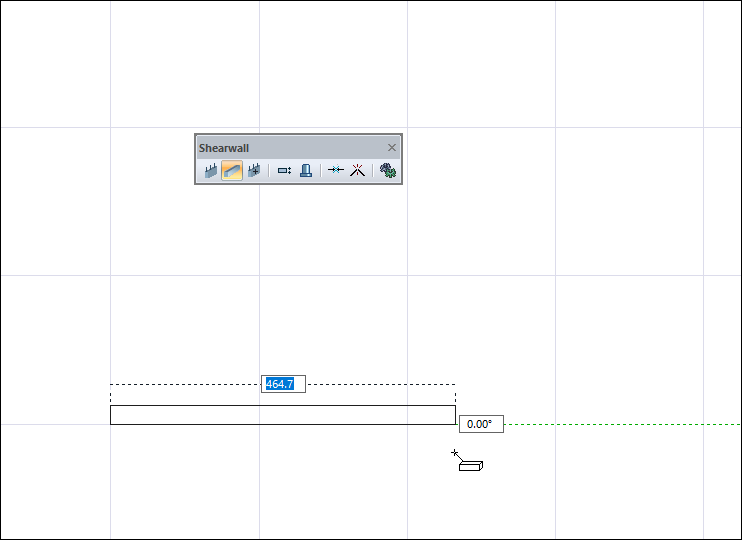Select the first shearwall tool icon
Image resolution: width=742 pixels, height=540 pixels.
click(211, 170)
